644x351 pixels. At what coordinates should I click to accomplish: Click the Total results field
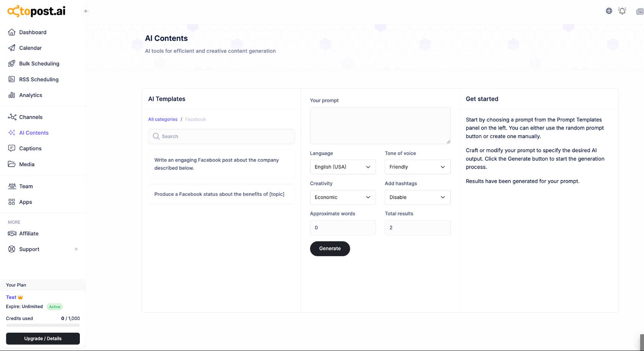(x=417, y=227)
